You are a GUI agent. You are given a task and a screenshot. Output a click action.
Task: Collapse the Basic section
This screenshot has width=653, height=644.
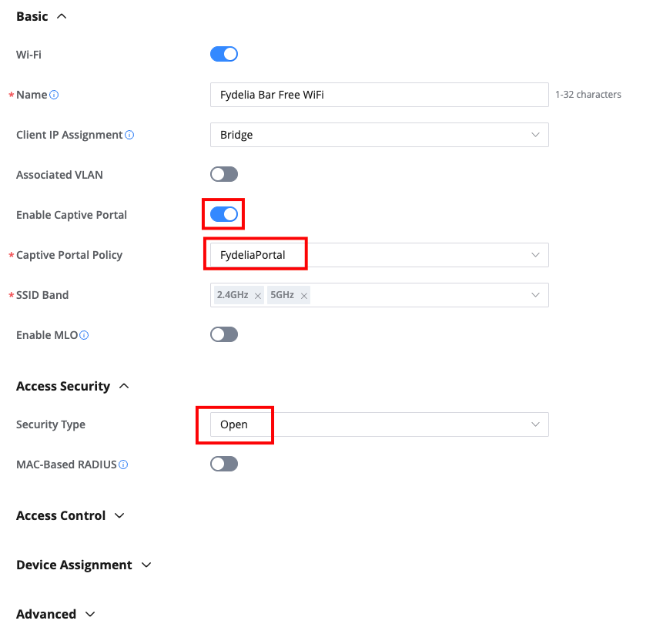point(62,16)
